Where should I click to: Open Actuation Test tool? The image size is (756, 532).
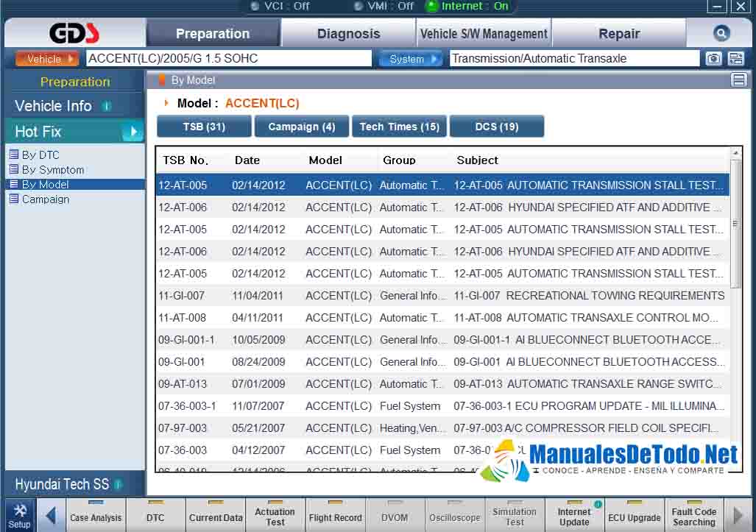click(275, 516)
